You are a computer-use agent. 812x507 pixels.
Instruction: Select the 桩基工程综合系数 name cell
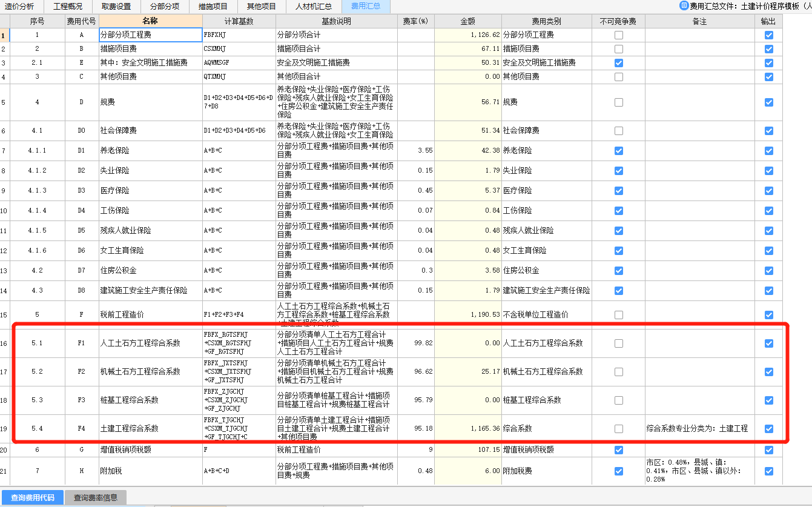coord(150,400)
